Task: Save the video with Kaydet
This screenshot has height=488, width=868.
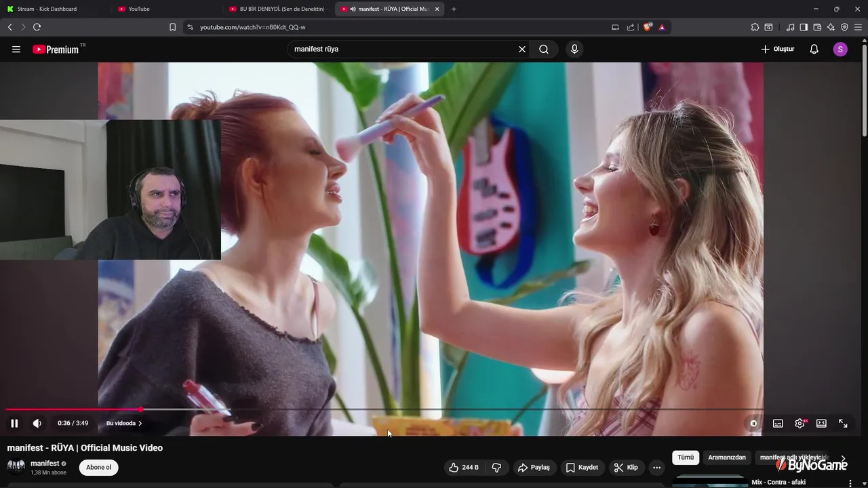Action: click(x=583, y=468)
